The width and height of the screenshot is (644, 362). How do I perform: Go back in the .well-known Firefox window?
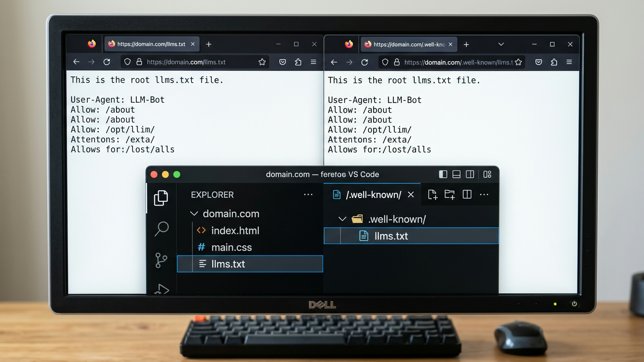click(334, 62)
